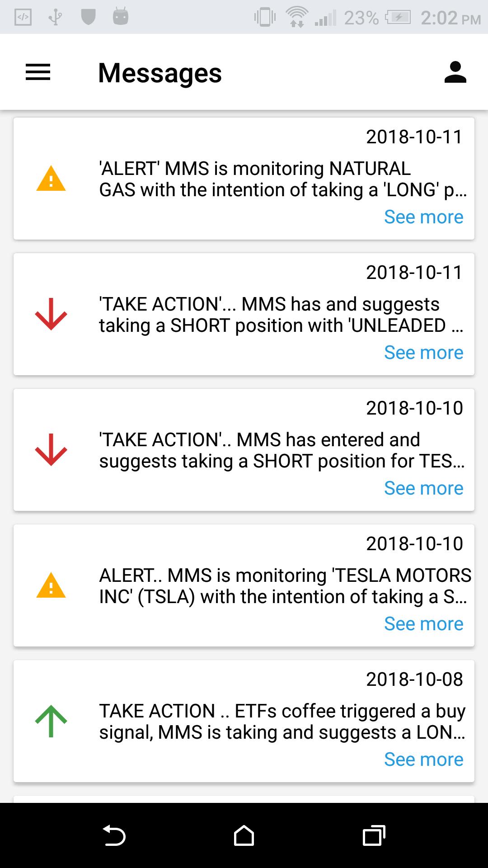
Task: Tap the battery status indicator in status bar
Action: 398,18
